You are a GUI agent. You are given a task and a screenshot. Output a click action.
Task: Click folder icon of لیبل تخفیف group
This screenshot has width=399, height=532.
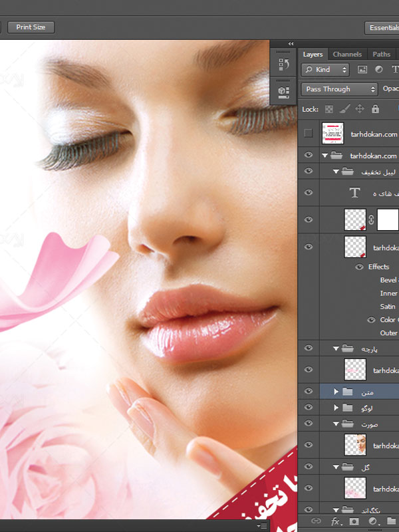(x=347, y=172)
